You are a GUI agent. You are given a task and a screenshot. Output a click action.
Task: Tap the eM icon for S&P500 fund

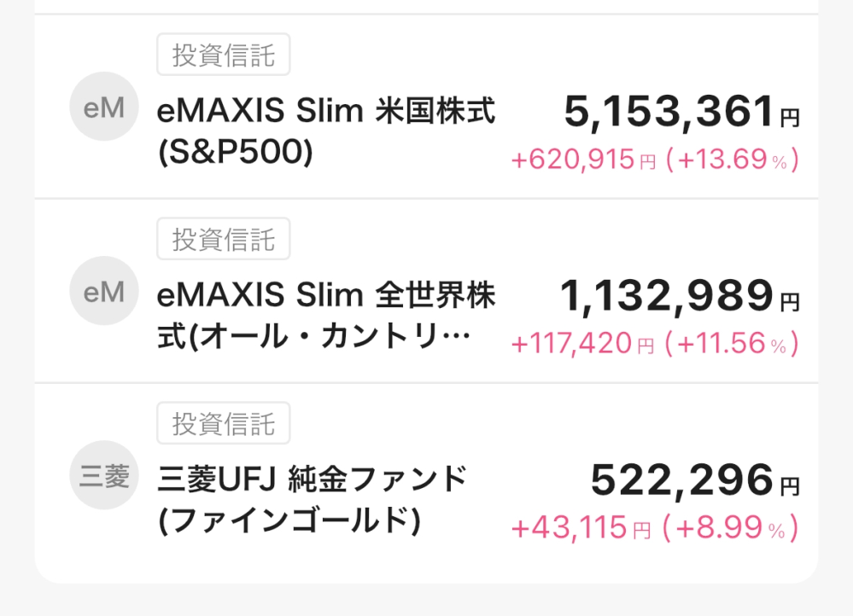[104, 107]
